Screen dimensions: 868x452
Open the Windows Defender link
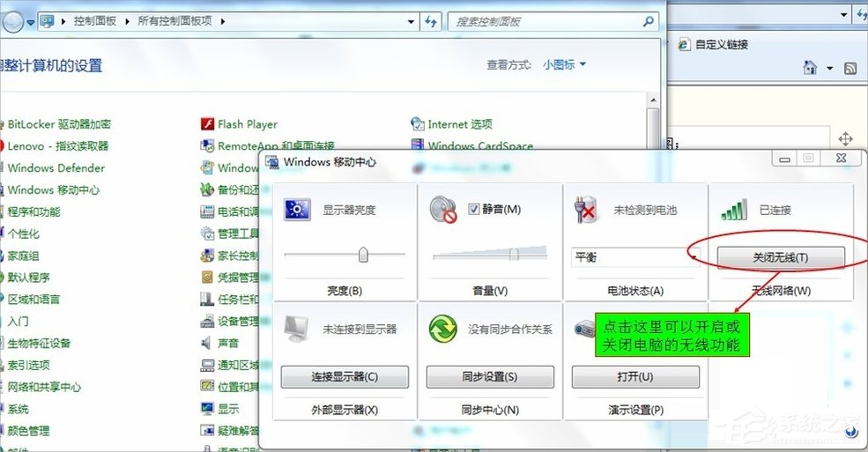(56, 168)
